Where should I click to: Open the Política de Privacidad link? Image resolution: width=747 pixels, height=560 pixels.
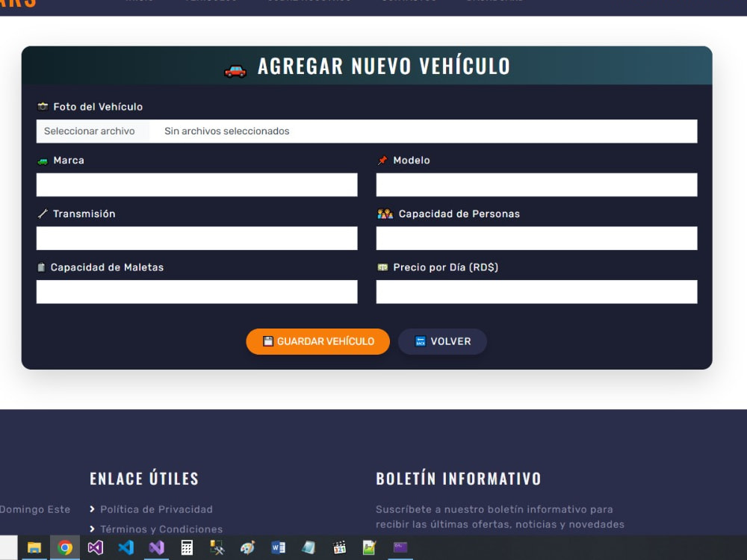[x=156, y=509]
